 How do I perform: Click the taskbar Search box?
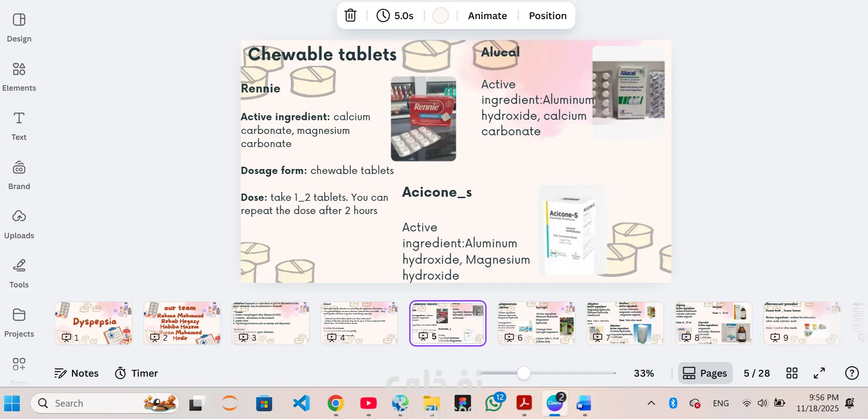point(105,404)
